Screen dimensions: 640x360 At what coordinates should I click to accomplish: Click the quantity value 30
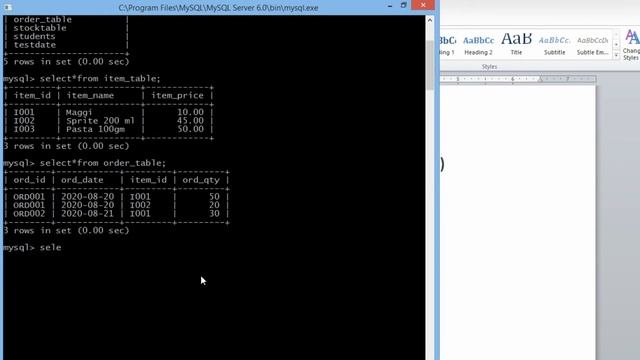214,213
